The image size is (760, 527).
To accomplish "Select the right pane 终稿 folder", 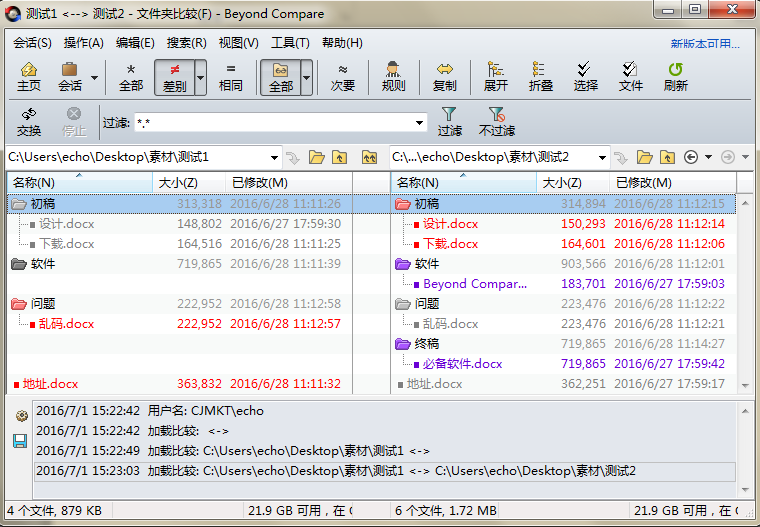I will point(563,344).
